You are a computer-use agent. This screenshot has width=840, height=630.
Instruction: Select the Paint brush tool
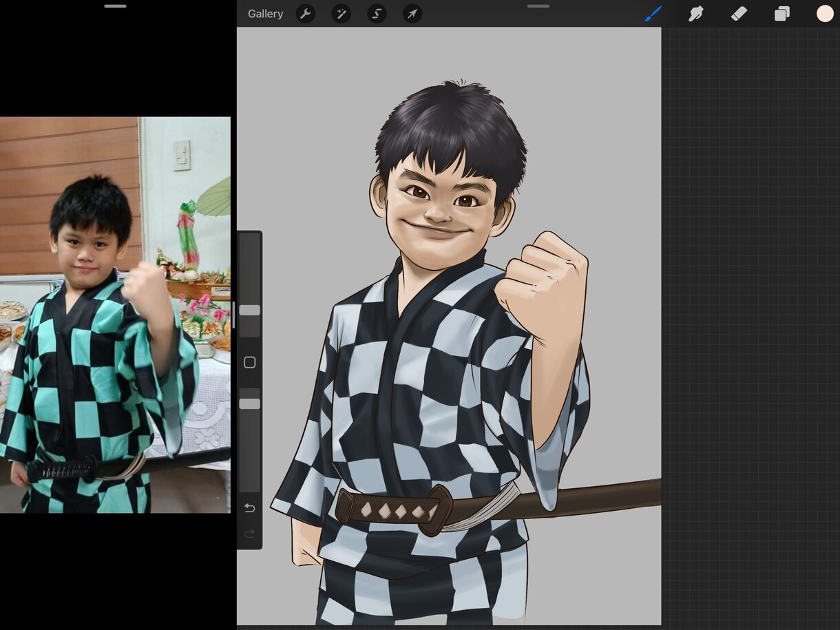[x=653, y=14]
